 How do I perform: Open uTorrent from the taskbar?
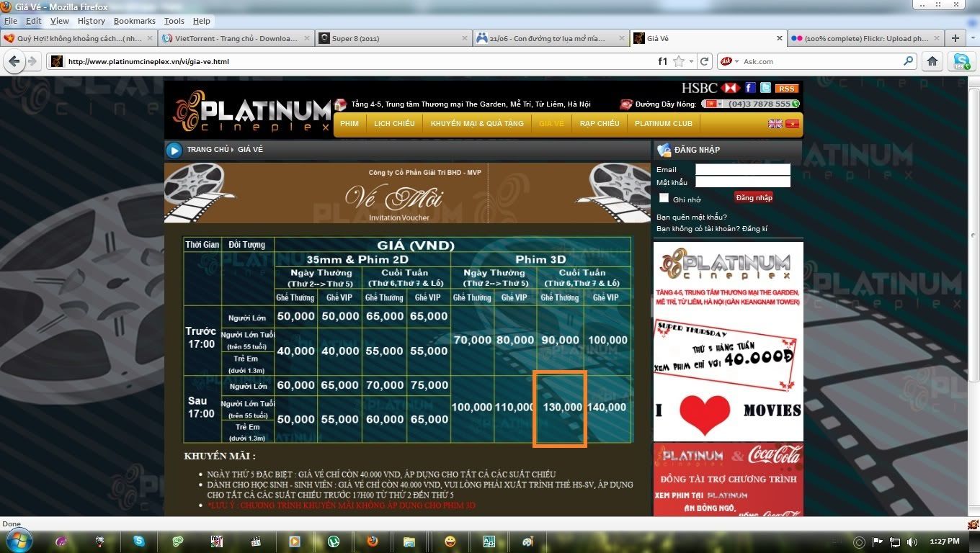(333, 541)
